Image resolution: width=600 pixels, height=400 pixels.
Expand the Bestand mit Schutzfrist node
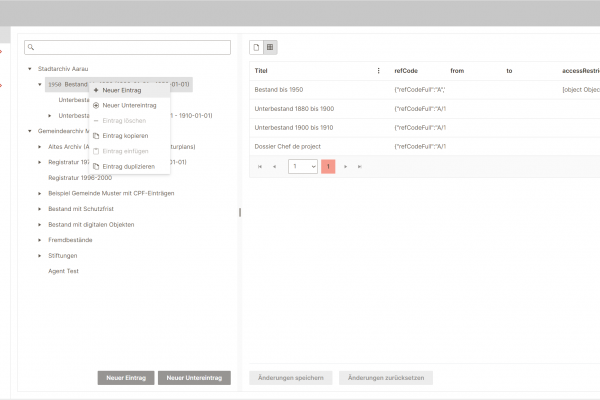(40, 208)
